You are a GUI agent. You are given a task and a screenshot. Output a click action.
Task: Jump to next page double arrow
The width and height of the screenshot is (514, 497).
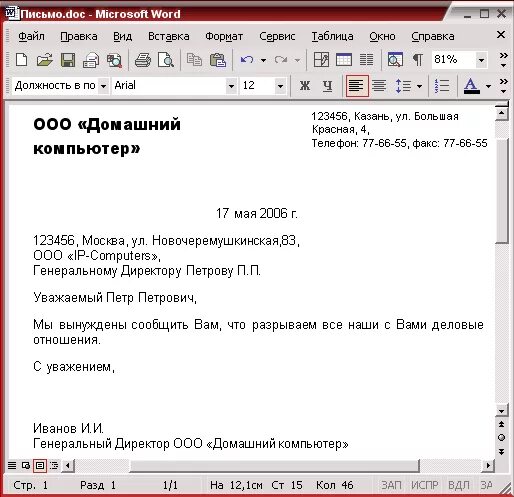[x=501, y=452]
